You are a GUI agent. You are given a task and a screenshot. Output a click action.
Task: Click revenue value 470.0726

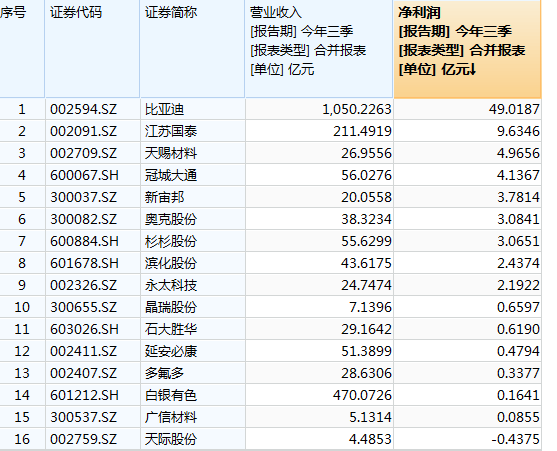[x=362, y=395]
